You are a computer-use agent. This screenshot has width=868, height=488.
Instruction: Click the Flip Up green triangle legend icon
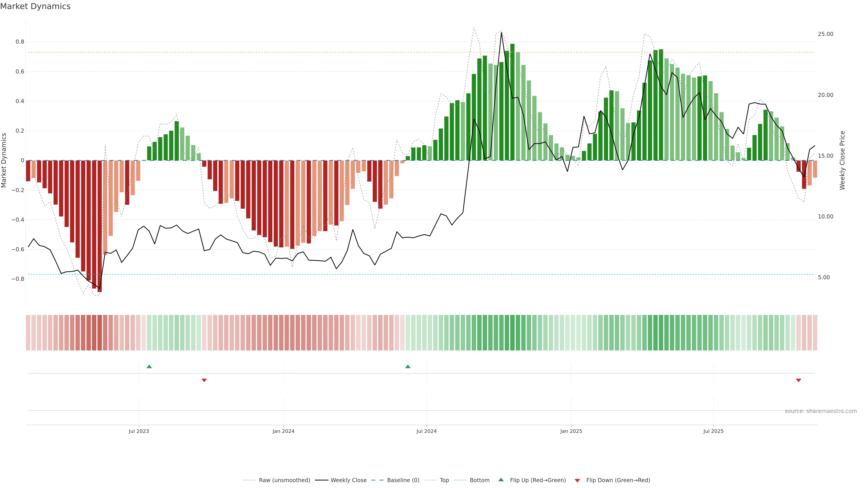(x=501, y=480)
